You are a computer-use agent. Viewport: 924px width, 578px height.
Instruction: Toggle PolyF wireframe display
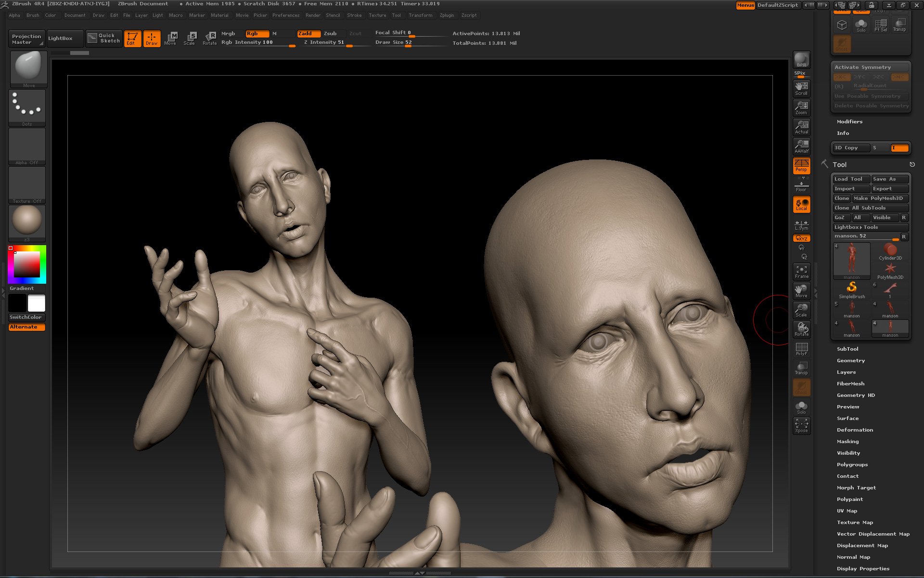(801, 349)
